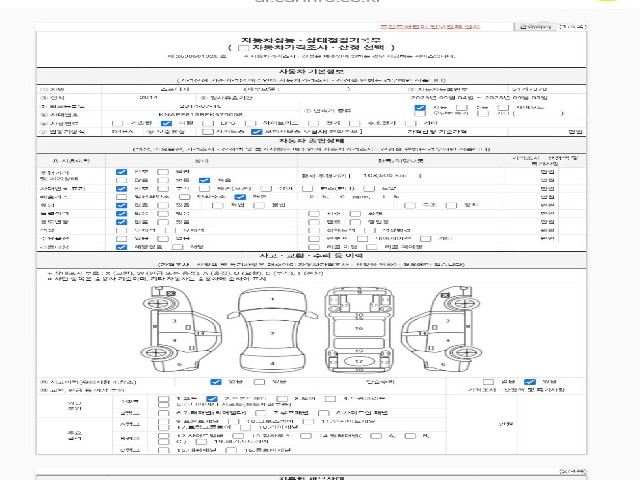Click the underside chassis car diagram
The image size is (640, 480).
click(x=359, y=329)
